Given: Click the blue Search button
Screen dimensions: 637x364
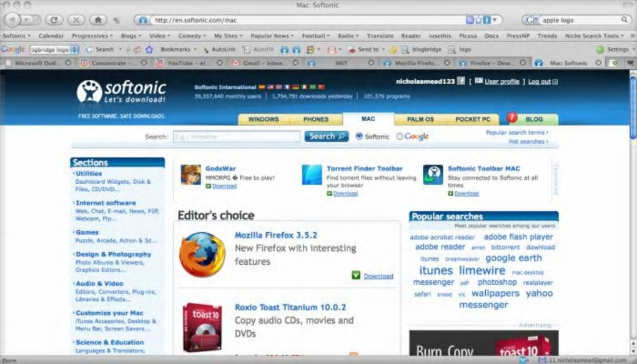Looking at the screenshot, I should tap(327, 137).
